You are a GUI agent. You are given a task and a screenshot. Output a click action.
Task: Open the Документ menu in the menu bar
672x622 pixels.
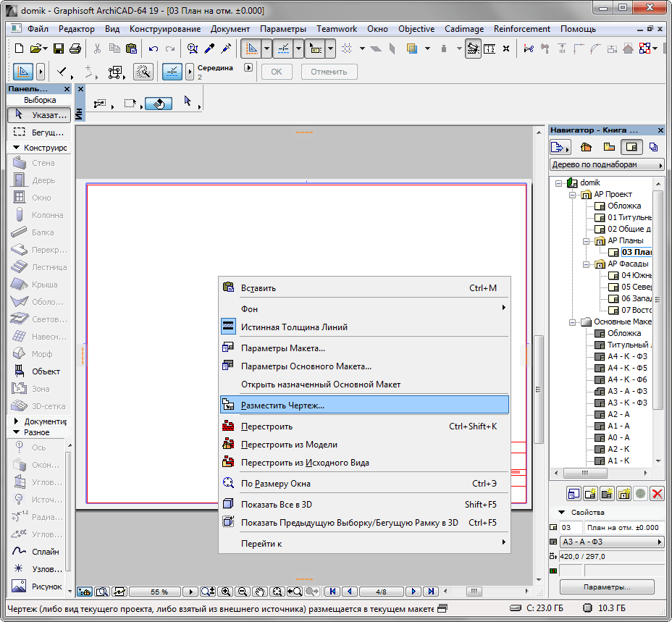pos(230,29)
